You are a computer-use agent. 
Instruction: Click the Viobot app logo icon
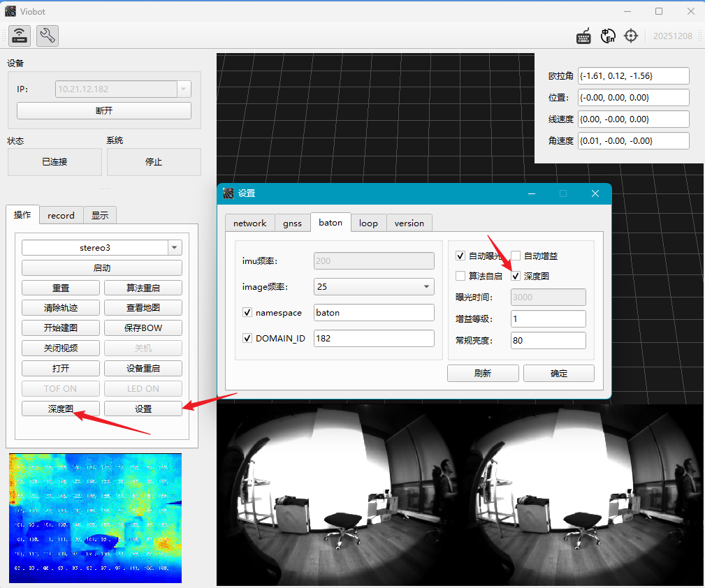(10, 11)
